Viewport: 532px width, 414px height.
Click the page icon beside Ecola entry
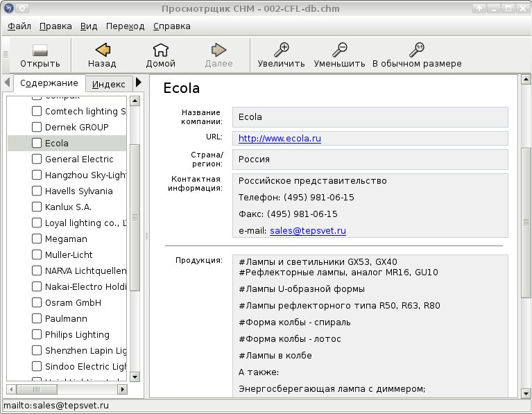point(37,143)
